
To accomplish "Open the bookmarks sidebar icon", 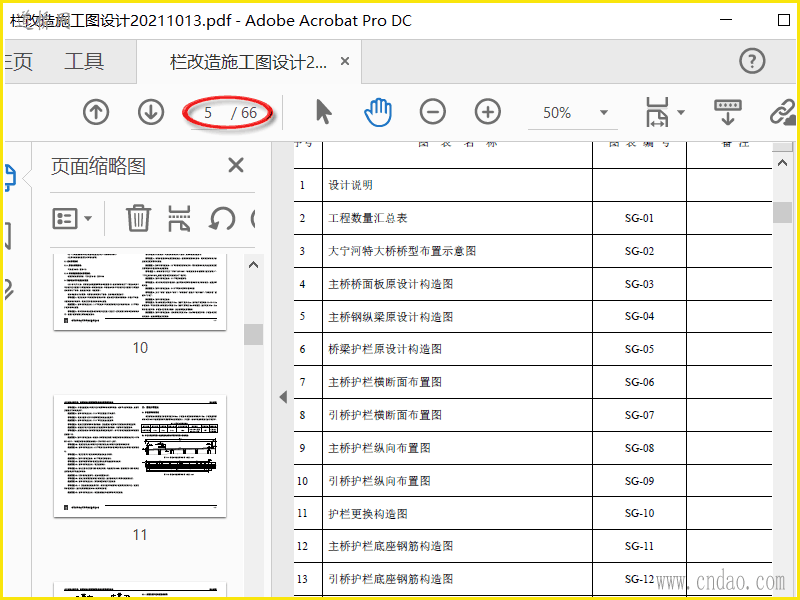I will [x=8, y=236].
